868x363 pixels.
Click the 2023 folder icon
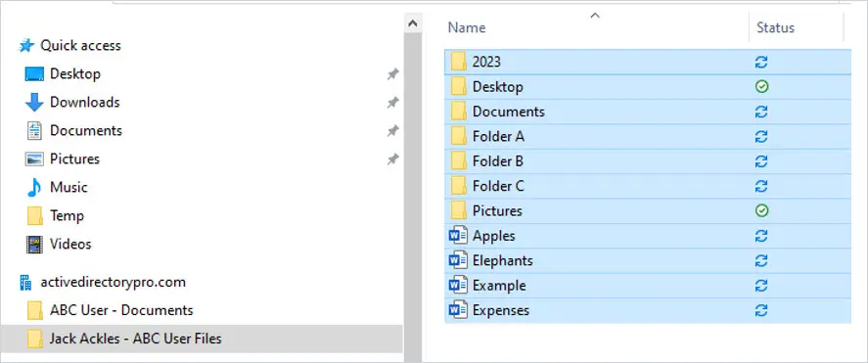[x=458, y=62]
